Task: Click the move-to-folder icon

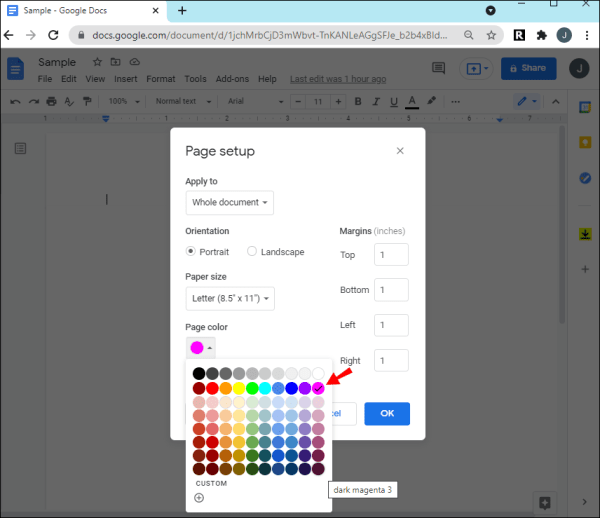Action: (116, 62)
